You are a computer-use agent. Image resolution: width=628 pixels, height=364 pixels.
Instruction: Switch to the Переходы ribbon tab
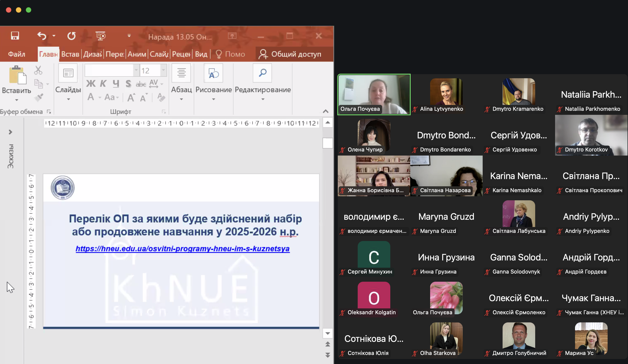coord(115,54)
